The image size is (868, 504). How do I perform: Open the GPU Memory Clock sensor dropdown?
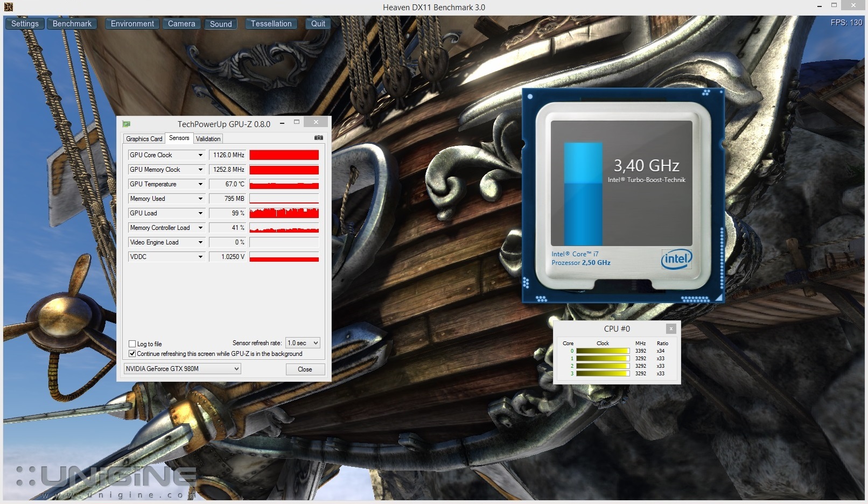tap(200, 170)
